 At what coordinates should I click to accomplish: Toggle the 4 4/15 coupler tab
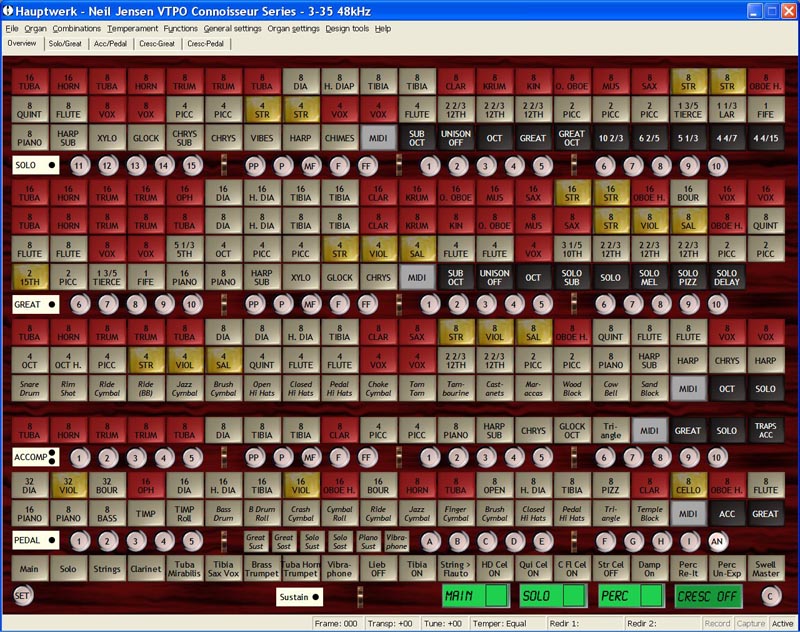[x=765, y=138]
